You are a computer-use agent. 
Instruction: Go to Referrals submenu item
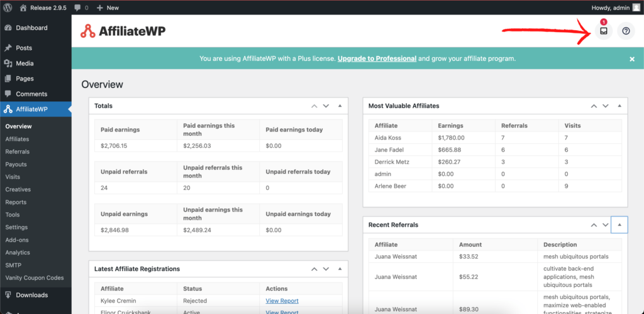(x=17, y=152)
